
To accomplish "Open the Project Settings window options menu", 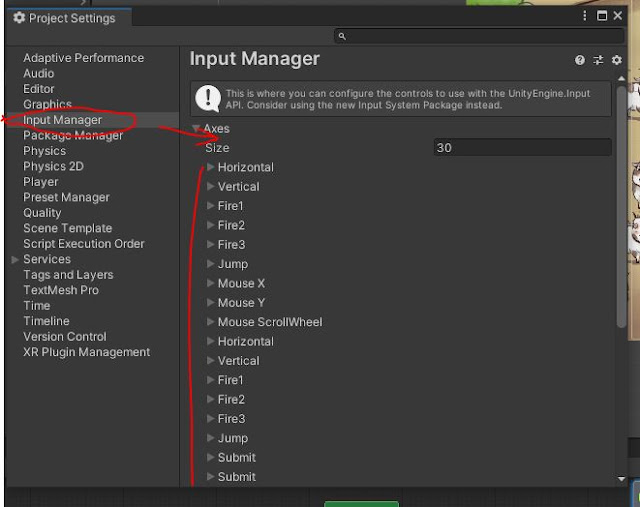I will coord(586,16).
